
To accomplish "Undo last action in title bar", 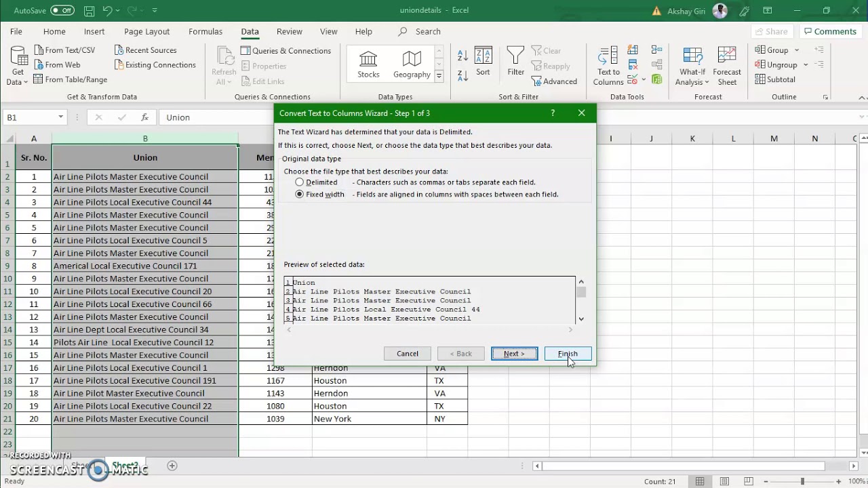I will pyautogui.click(x=107, y=10).
